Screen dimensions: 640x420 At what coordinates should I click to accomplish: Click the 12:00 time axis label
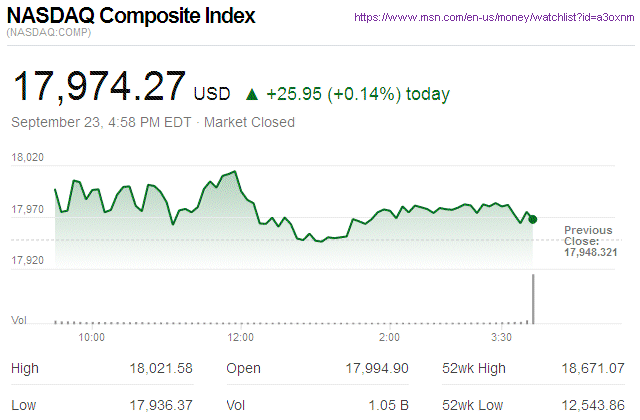point(241,338)
